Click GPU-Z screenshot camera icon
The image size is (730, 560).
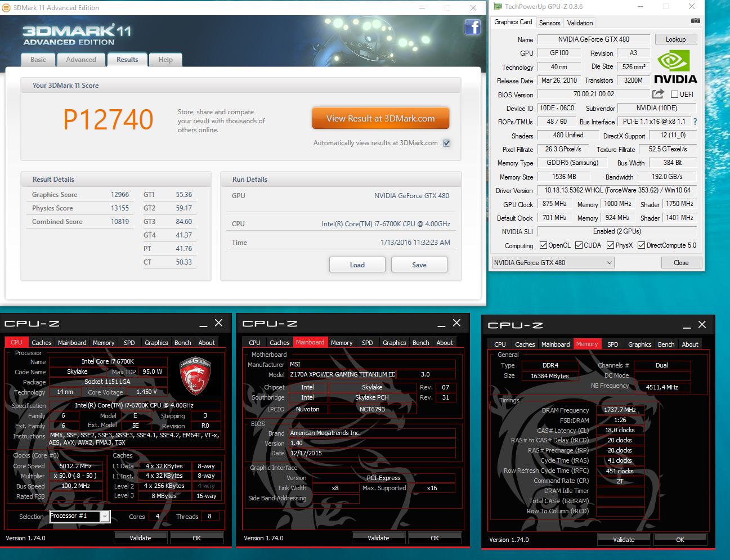click(x=696, y=20)
